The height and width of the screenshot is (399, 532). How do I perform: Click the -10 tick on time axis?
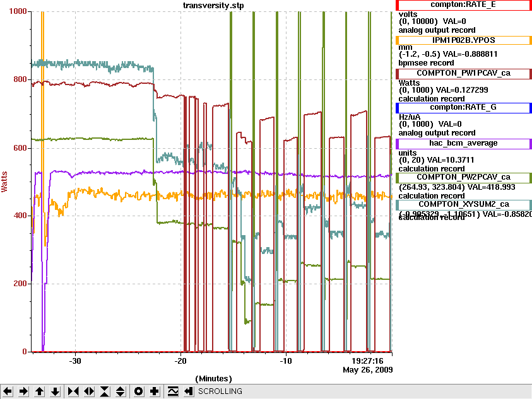coord(286,361)
